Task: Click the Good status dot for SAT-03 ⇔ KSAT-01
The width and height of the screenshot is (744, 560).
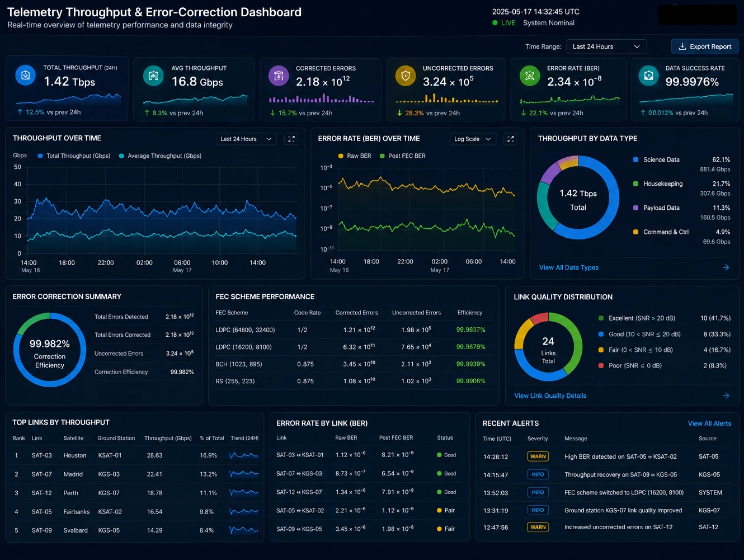Action: tap(439, 455)
